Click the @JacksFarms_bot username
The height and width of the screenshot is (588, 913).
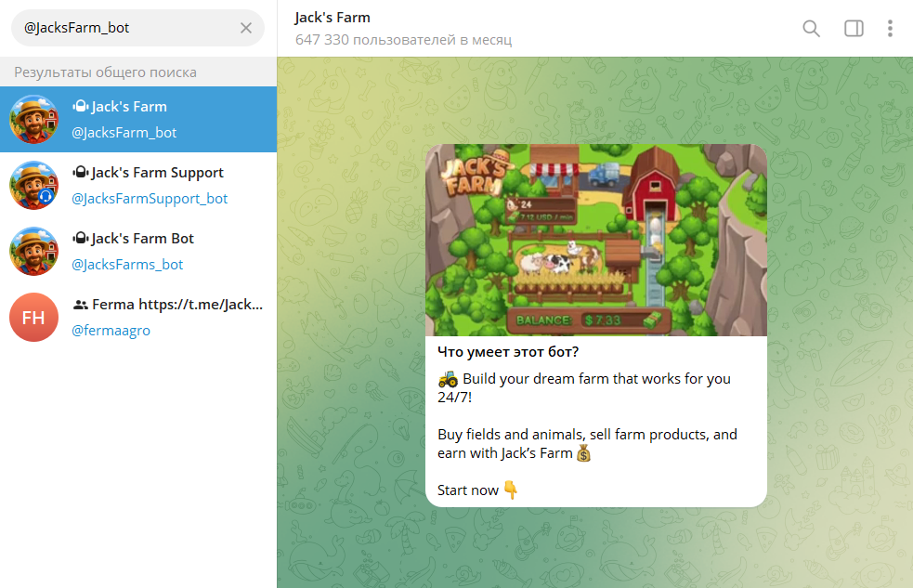127,265
